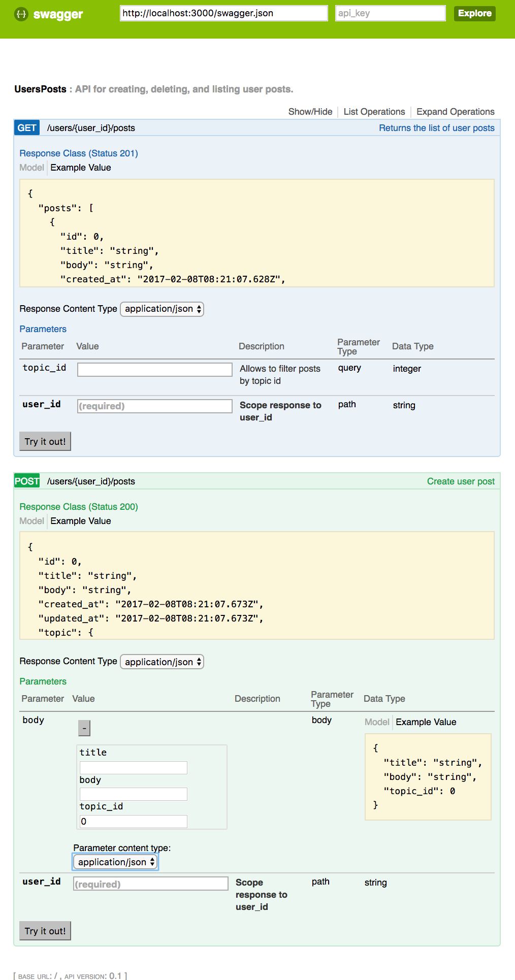Screen dimensions: 515x980
Task: Open Response Content Type dropdown in GET section
Action: (162, 309)
